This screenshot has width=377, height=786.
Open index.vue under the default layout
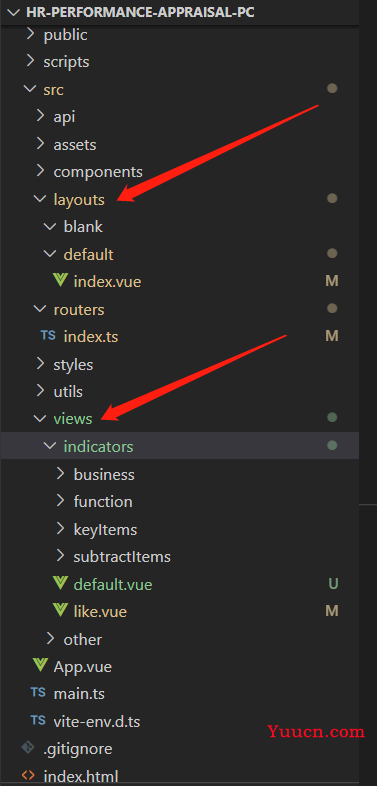107,282
